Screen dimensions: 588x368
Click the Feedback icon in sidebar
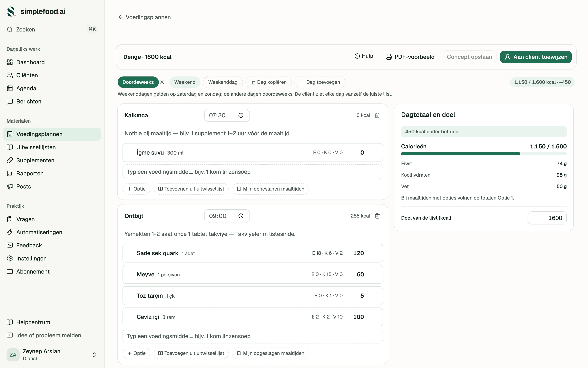[10, 246]
